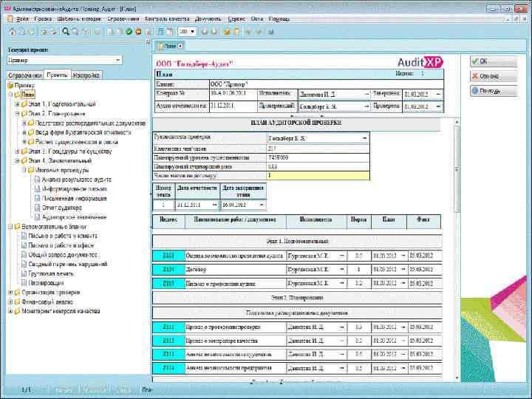Click the Число этапов по договору yellow field

318,176
